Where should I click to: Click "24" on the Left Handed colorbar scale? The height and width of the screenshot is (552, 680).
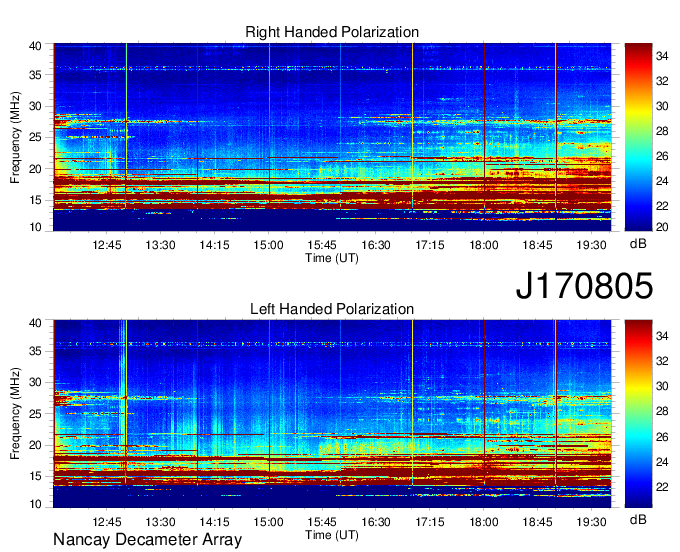(x=662, y=462)
